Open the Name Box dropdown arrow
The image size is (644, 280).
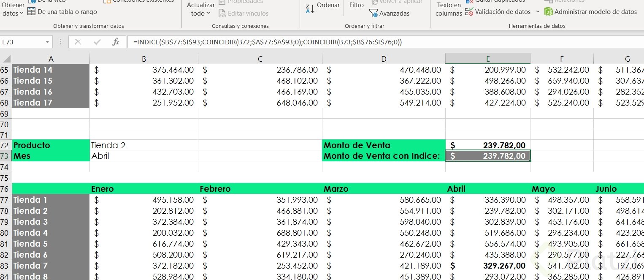[x=47, y=42]
